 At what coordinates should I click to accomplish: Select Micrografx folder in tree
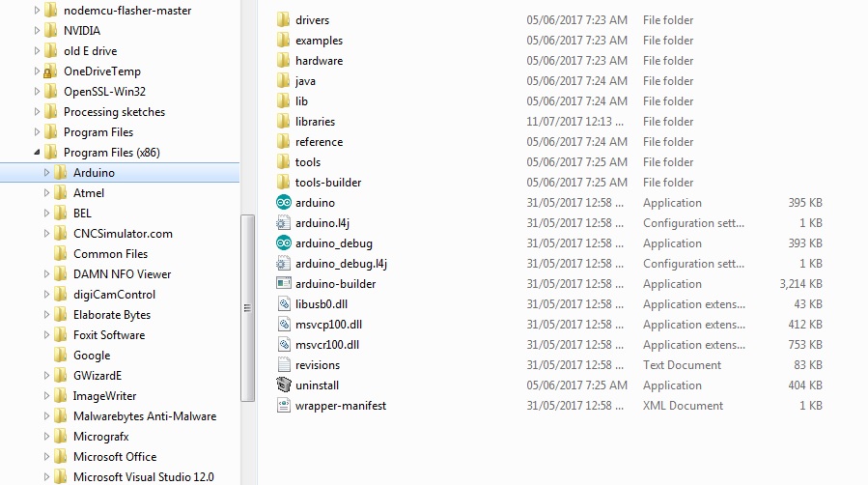pyautogui.click(x=100, y=437)
